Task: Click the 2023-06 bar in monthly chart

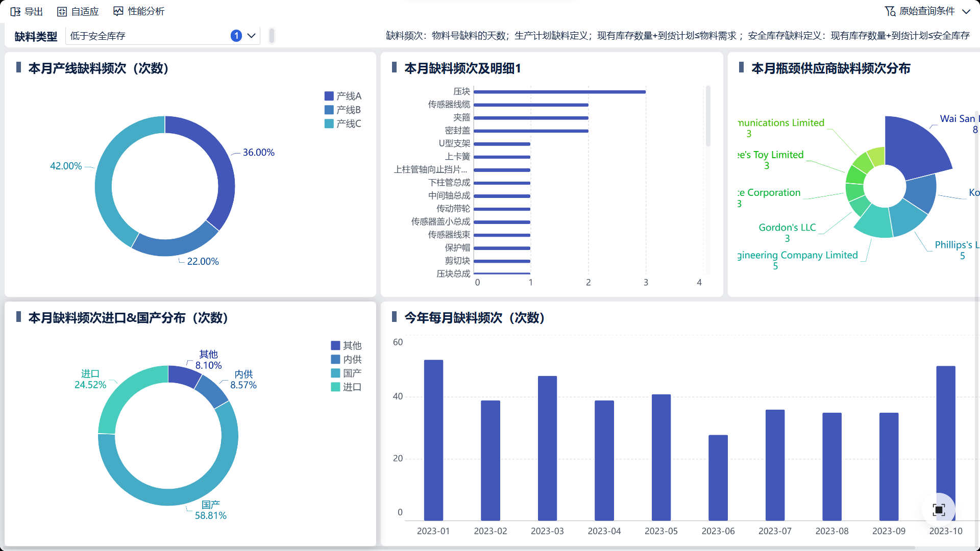Action: (718, 477)
